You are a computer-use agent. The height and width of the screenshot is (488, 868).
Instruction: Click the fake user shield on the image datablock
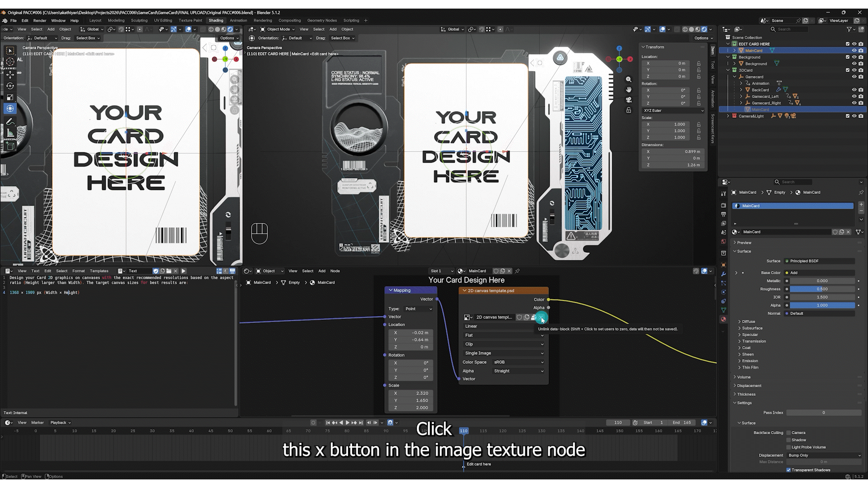click(519, 317)
